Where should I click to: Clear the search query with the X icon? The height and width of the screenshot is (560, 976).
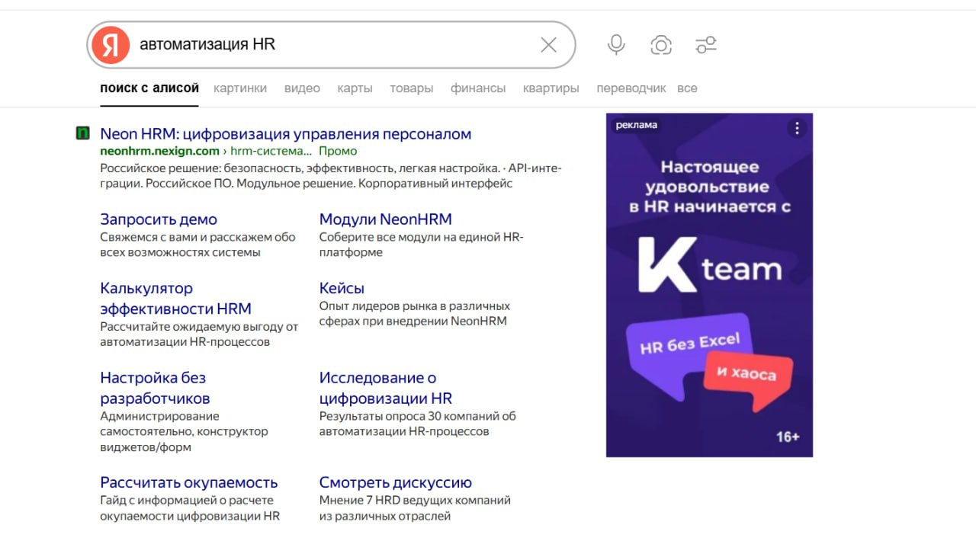[548, 45]
